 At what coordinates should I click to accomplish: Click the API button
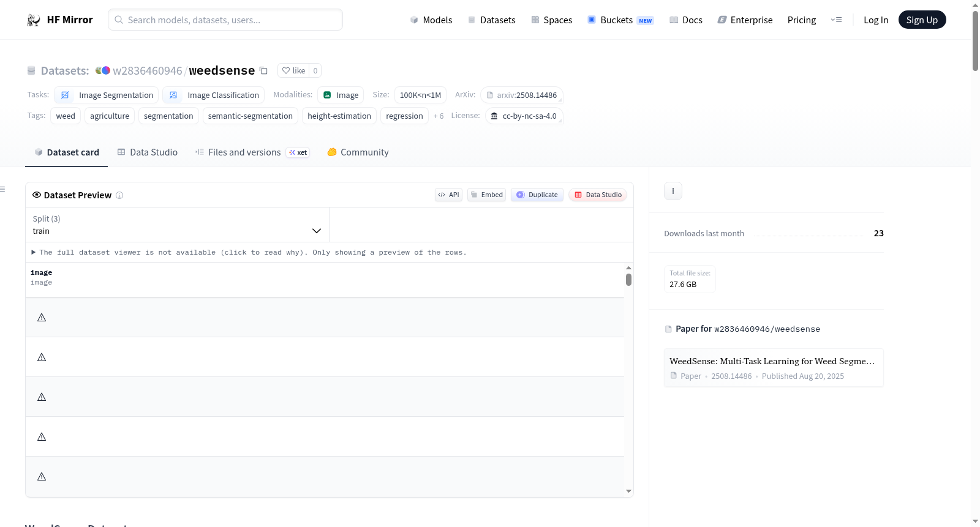click(x=448, y=195)
